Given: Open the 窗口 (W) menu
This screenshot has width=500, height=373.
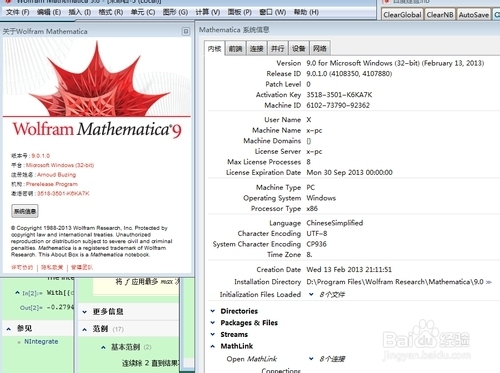Looking at the screenshot, I should tap(273, 12).
